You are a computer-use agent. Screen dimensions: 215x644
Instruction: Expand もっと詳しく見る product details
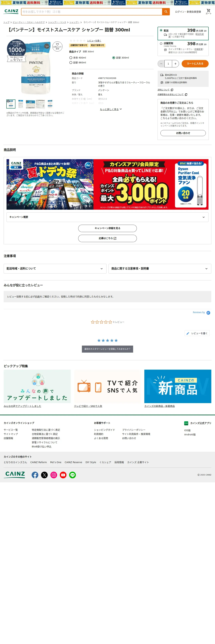111,109
